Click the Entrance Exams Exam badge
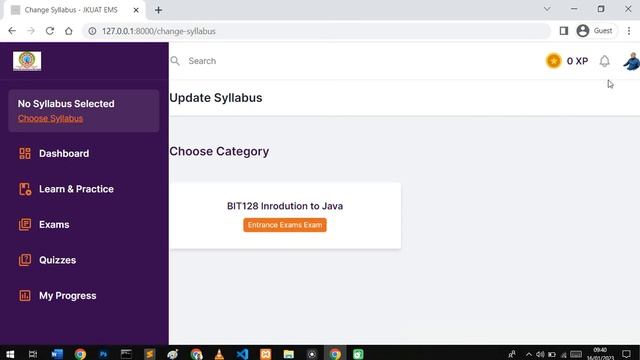The image size is (640, 360). click(x=285, y=225)
